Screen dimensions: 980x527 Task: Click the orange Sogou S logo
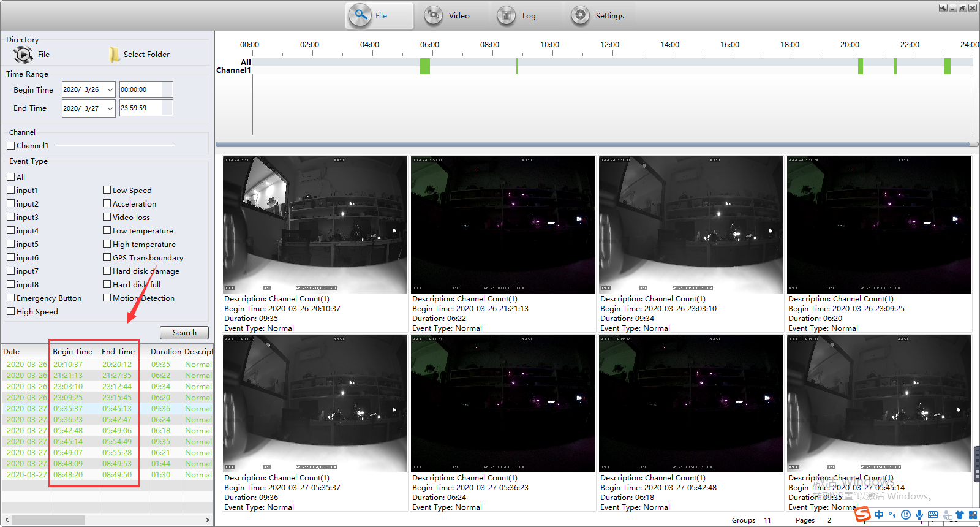tap(862, 514)
